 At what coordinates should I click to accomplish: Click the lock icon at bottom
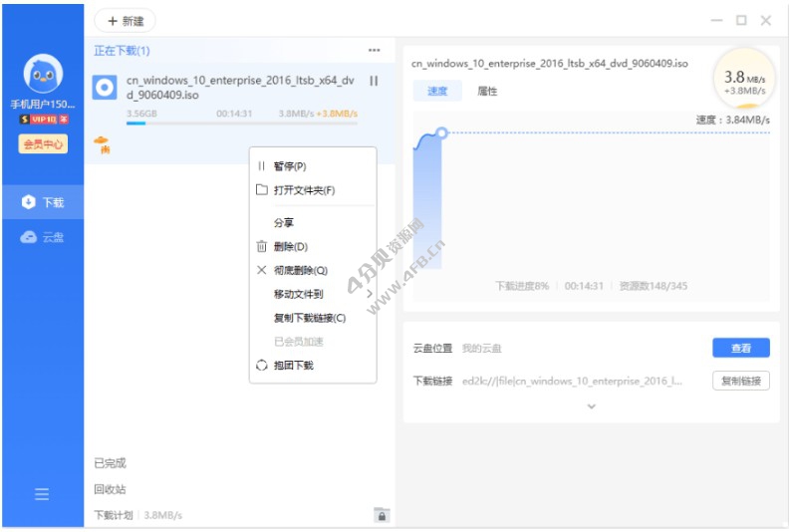click(382, 515)
